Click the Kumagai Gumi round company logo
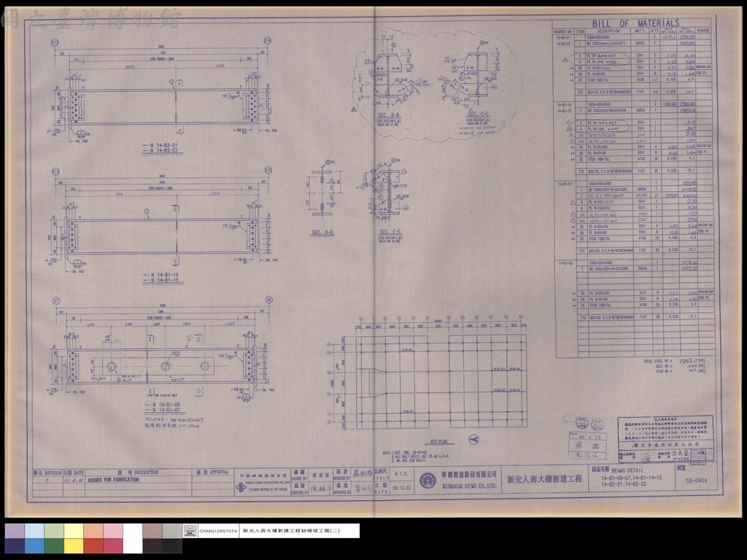The image size is (747, 560). tap(427, 481)
